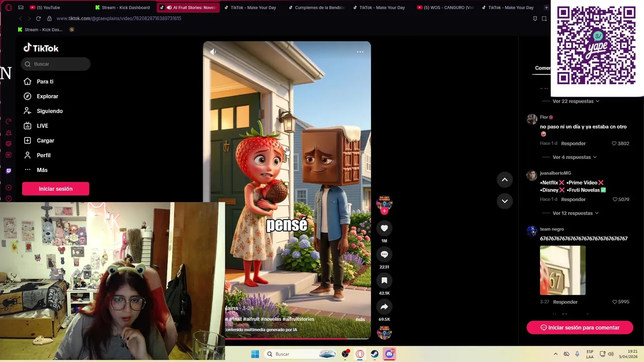Image resolution: width=644 pixels, height=362 pixels.
Task: Open 'Stream - Kick Das...' bookmark
Action: click(x=40, y=30)
